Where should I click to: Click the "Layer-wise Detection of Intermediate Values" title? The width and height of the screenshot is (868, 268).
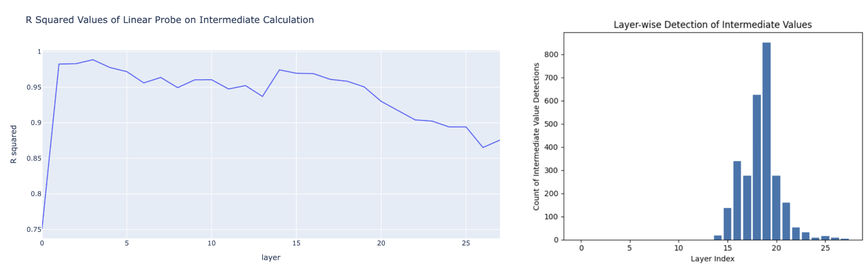click(712, 25)
